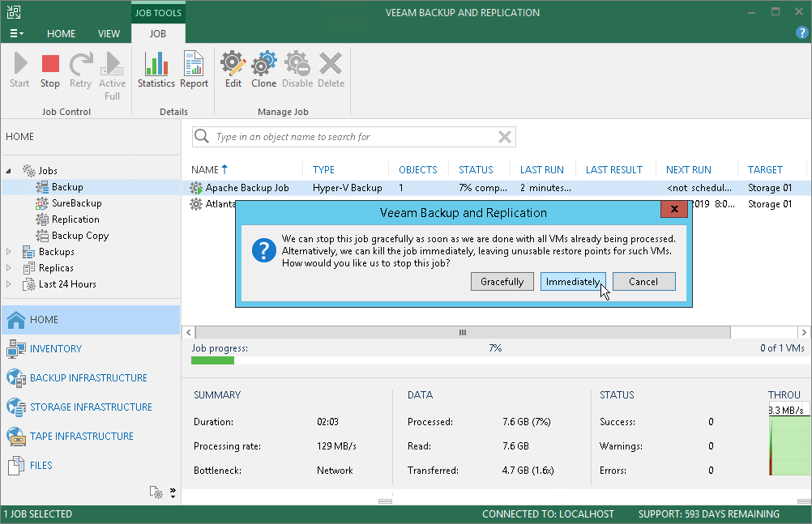Click the horizontal scrollbar thumb
The image size is (812, 524).
click(x=463, y=332)
